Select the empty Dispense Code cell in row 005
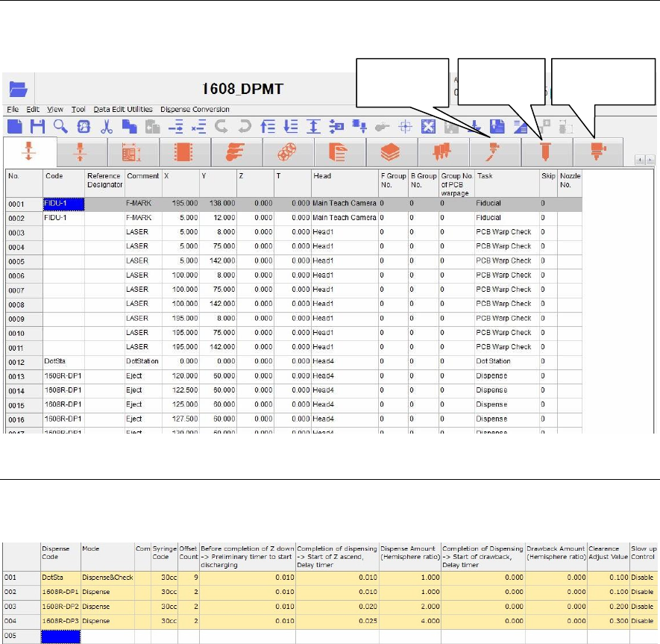660x644 pixels. pos(59,637)
